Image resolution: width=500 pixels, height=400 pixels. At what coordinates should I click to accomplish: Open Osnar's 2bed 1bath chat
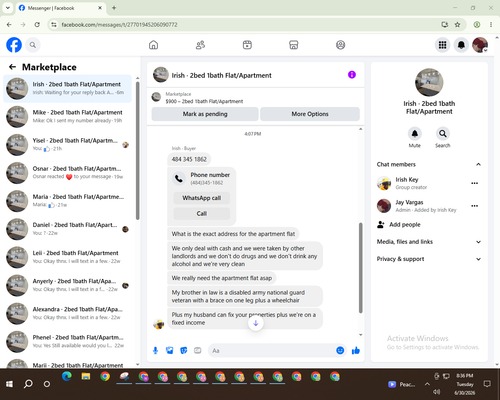point(68,173)
